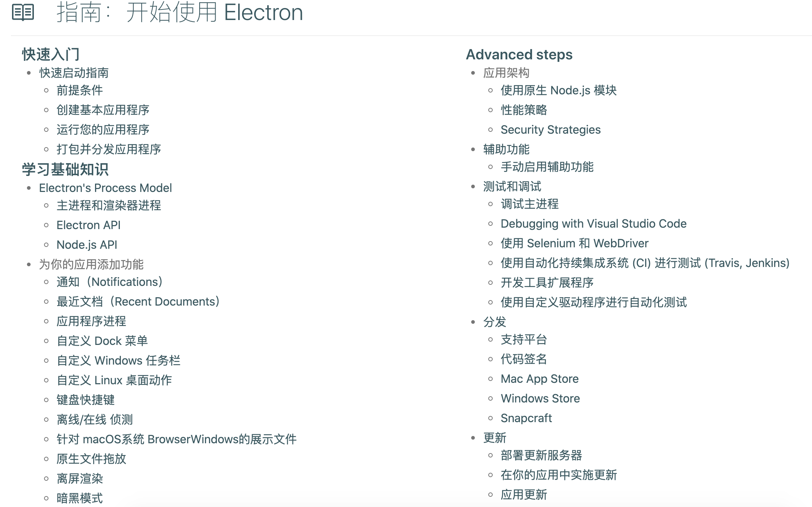Open 最近文档 (Recent Documents) guide
812x507 pixels.
[x=138, y=302]
